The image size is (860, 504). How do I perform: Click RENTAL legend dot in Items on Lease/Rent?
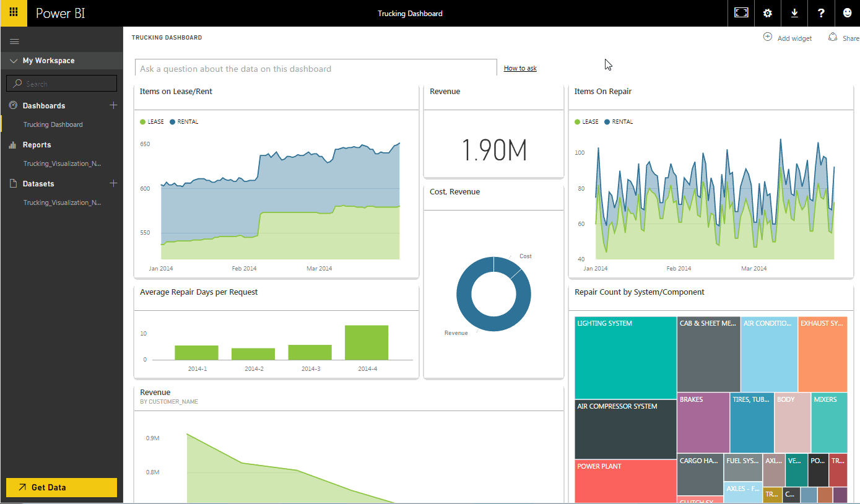tap(172, 122)
